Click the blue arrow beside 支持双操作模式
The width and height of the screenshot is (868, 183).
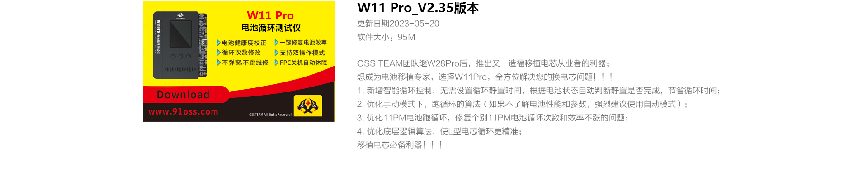pyautogui.click(x=276, y=53)
